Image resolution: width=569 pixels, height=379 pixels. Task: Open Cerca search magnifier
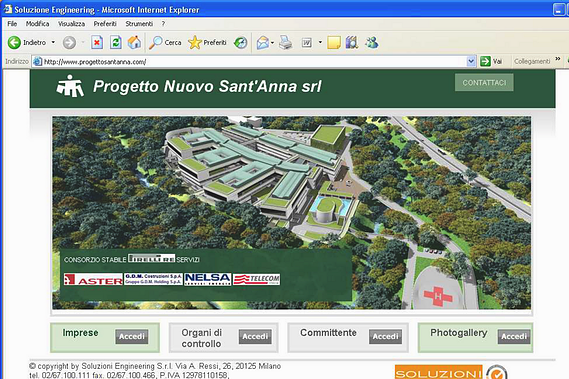[x=156, y=42]
